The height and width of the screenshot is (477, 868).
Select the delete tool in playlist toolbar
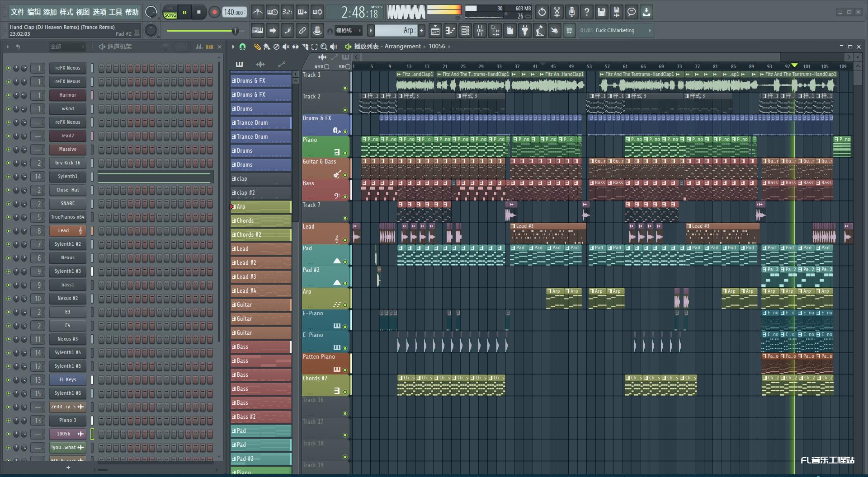[x=276, y=47]
